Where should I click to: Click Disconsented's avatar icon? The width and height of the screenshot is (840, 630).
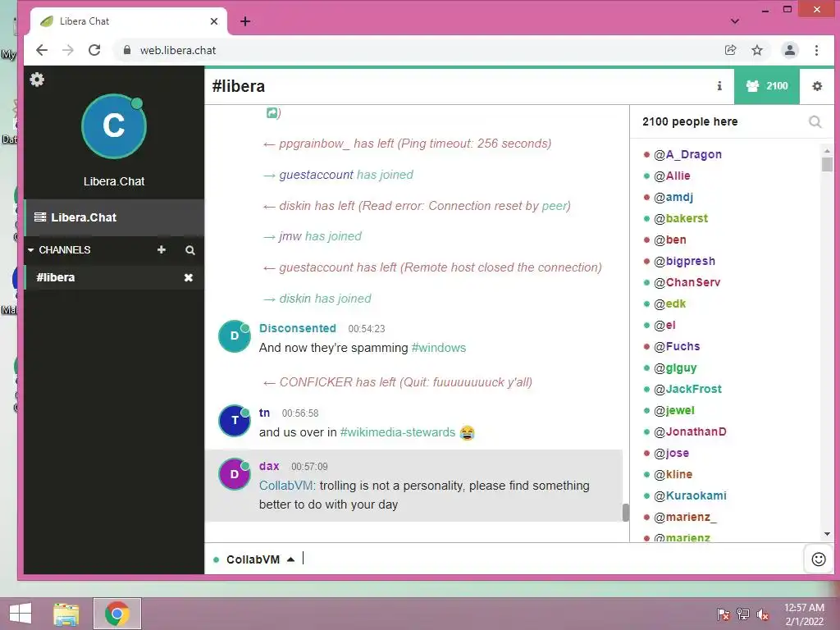pos(234,336)
